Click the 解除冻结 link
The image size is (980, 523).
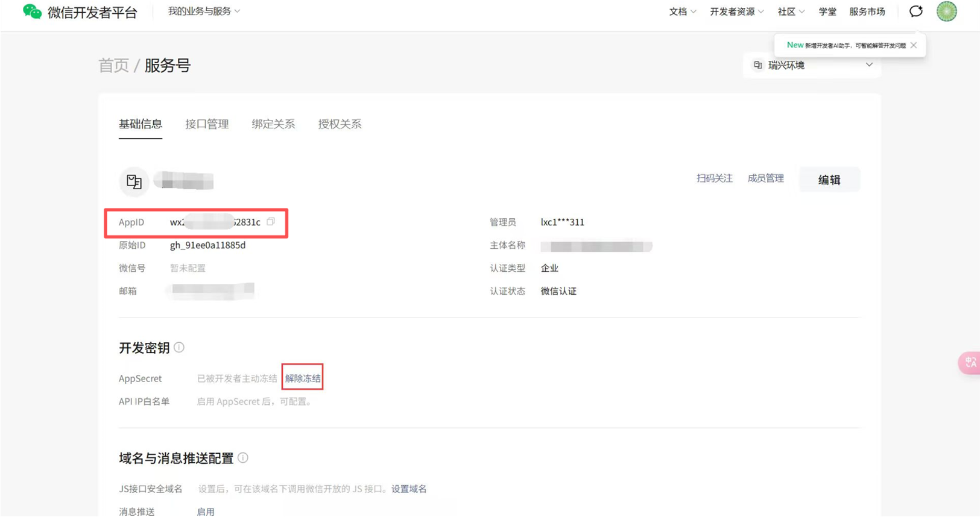[303, 378]
